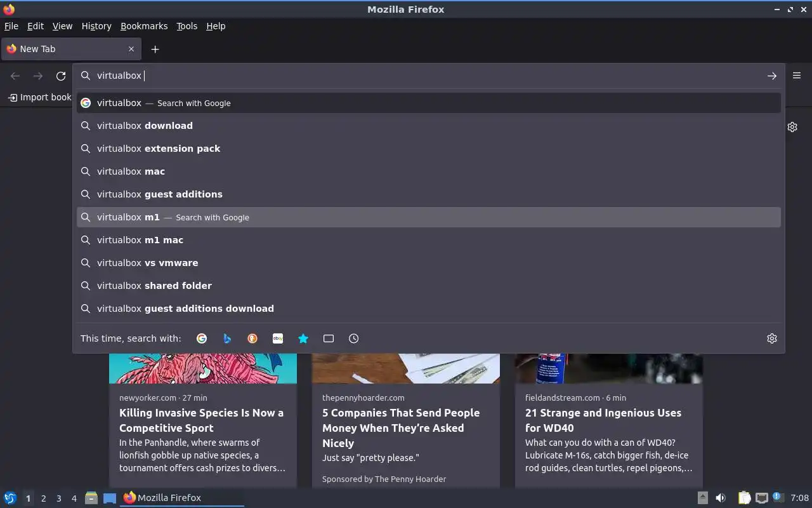This screenshot has height=508, width=812.
Task: Open the Firefox hamburger application menu
Action: pyautogui.click(x=797, y=76)
